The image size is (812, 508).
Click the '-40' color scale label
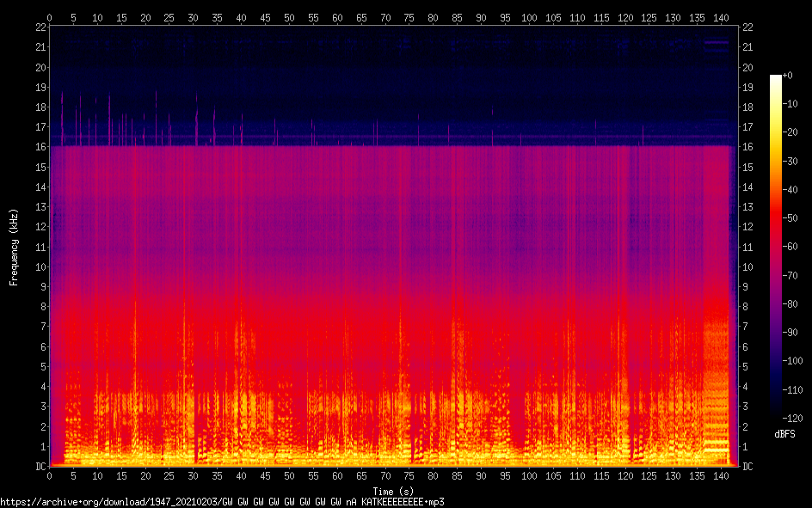pyautogui.click(x=790, y=190)
